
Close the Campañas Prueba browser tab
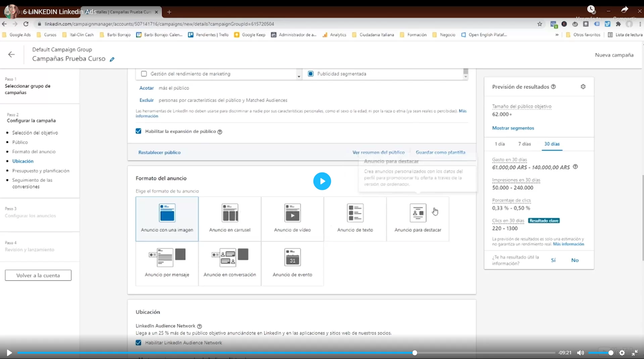156,12
